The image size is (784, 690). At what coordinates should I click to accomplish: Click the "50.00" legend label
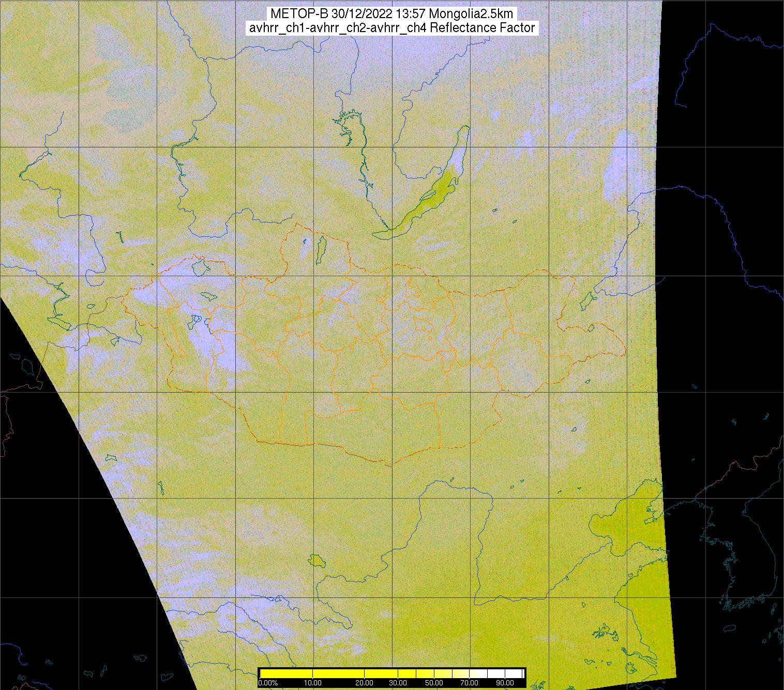[435, 683]
